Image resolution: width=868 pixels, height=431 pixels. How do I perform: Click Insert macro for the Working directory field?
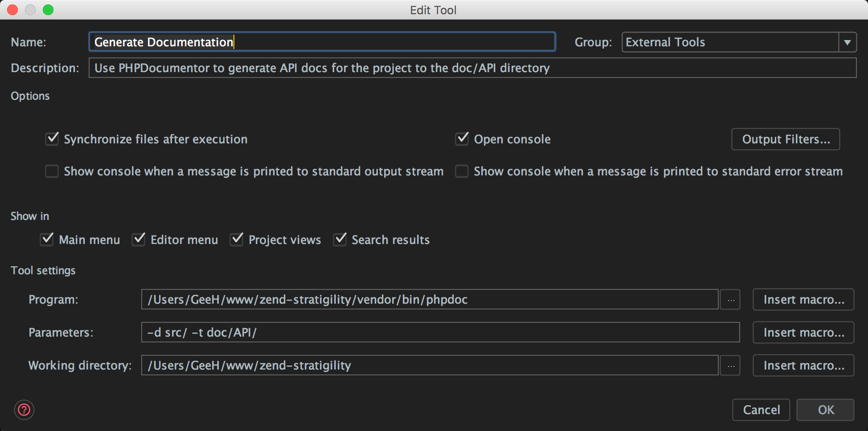(803, 365)
